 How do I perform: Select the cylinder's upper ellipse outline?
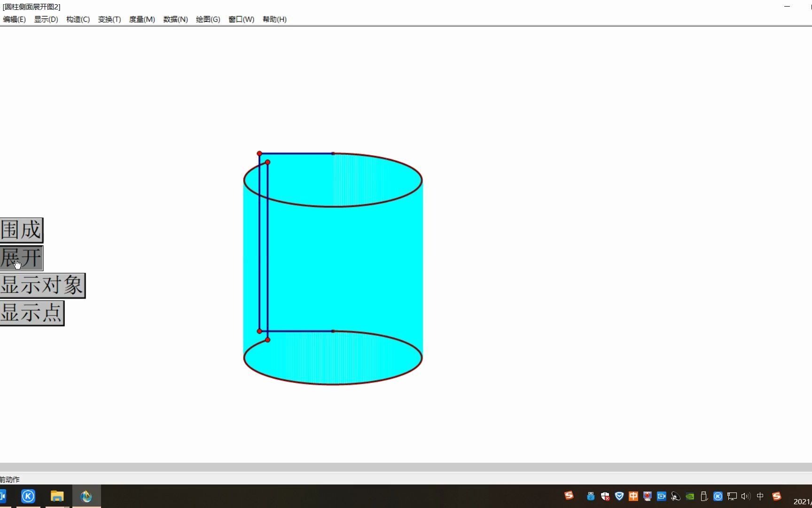click(333, 206)
